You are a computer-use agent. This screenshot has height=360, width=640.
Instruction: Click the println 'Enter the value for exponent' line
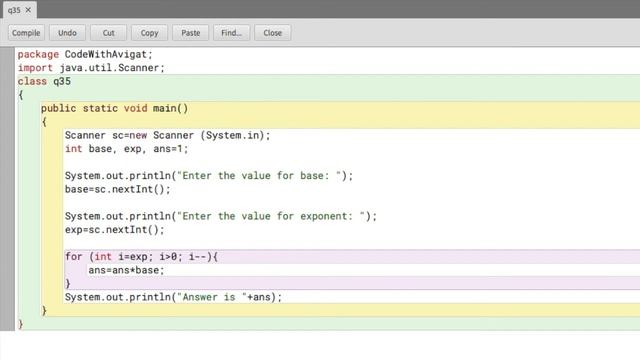click(220, 216)
